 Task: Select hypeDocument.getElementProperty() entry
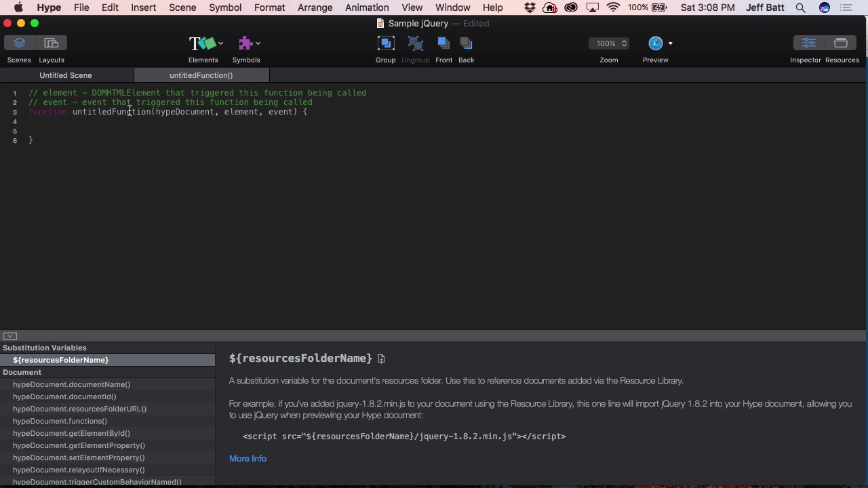107,445
